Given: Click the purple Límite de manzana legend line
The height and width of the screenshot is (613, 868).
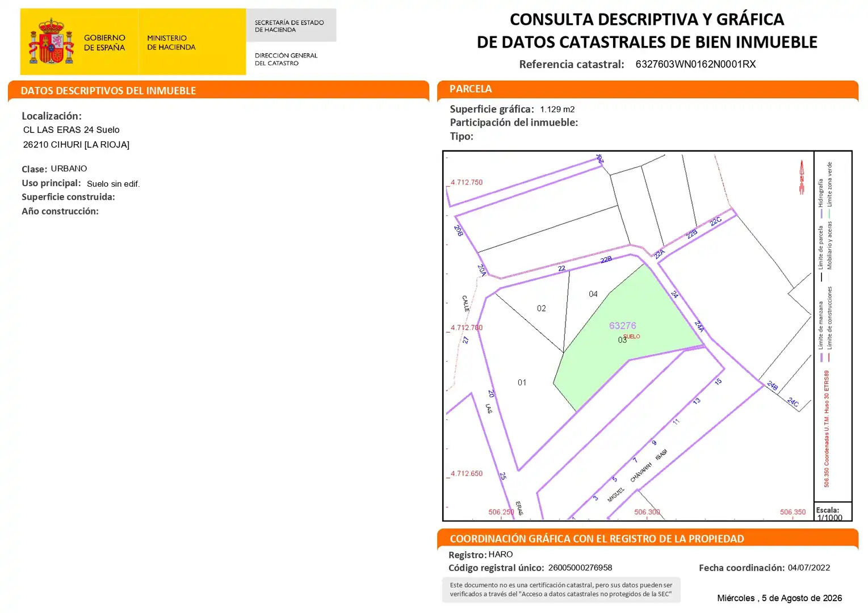Looking at the screenshot, I should click(x=821, y=357).
